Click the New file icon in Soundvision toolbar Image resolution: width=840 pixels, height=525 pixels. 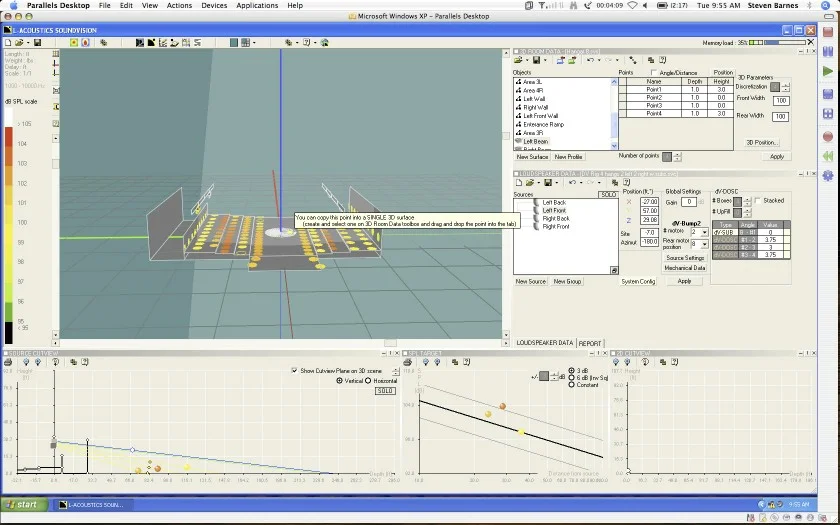tap(8, 42)
